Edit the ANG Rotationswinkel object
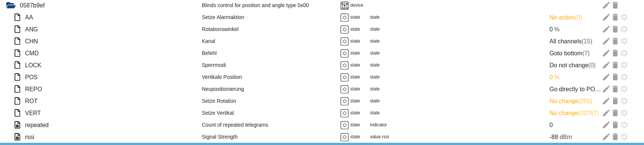Image resolution: width=644 pixels, height=145 pixels. click(x=606, y=29)
